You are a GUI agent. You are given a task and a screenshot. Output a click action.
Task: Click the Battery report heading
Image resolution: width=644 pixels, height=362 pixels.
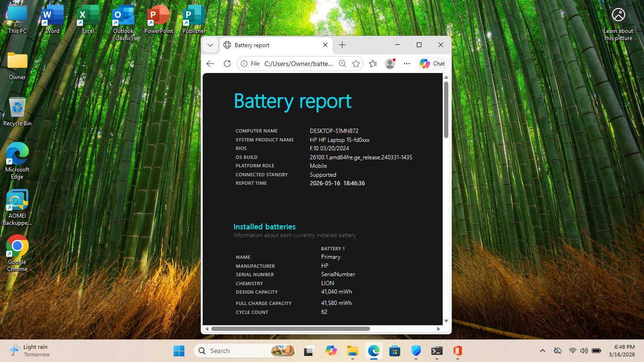coord(293,101)
